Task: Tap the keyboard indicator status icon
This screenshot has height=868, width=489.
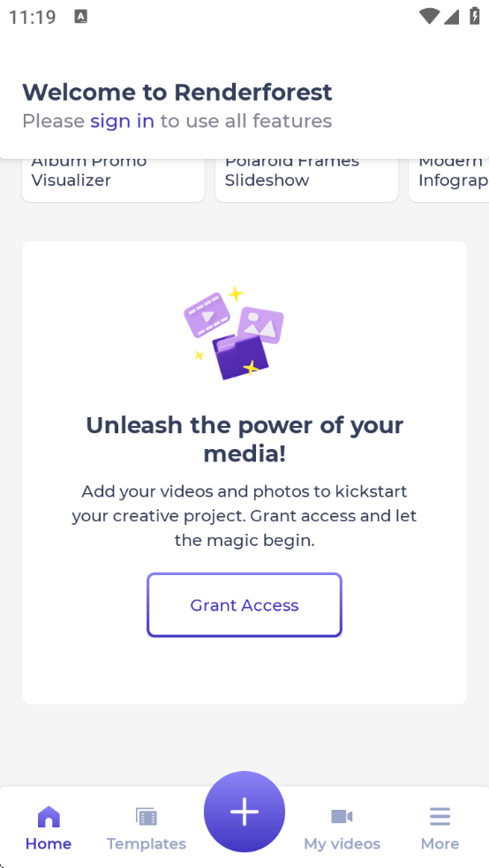Action: pyautogui.click(x=81, y=16)
